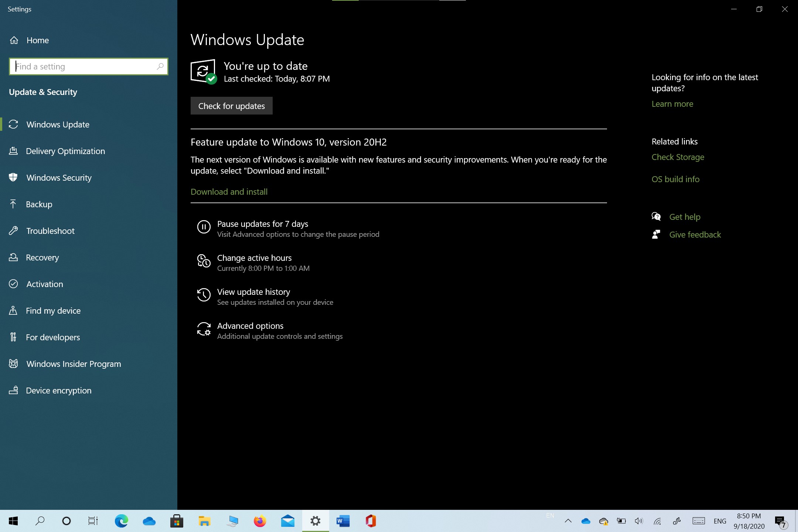Open Task View
This screenshot has height=532, width=798.
point(93,521)
